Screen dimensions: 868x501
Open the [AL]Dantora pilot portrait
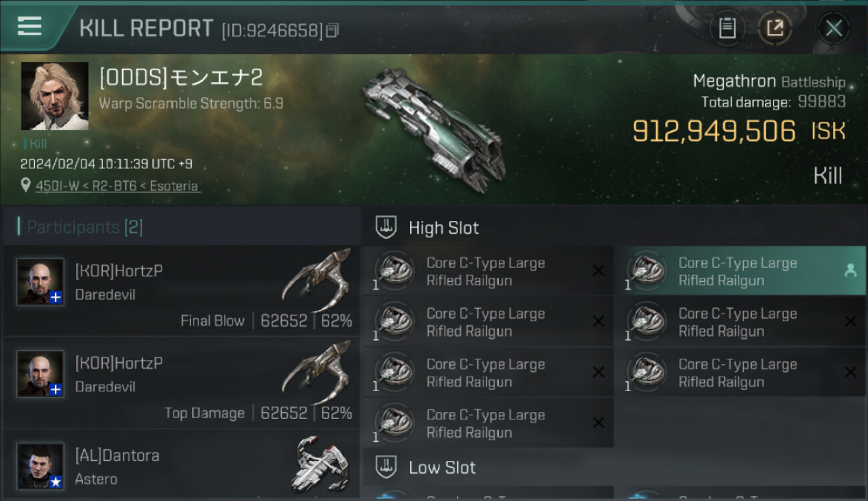(x=41, y=466)
